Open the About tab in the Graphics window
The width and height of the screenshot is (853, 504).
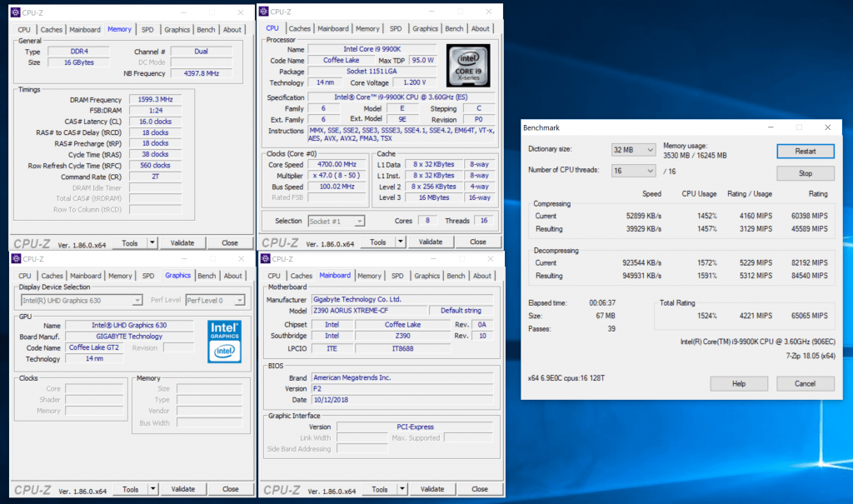pos(233,276)
